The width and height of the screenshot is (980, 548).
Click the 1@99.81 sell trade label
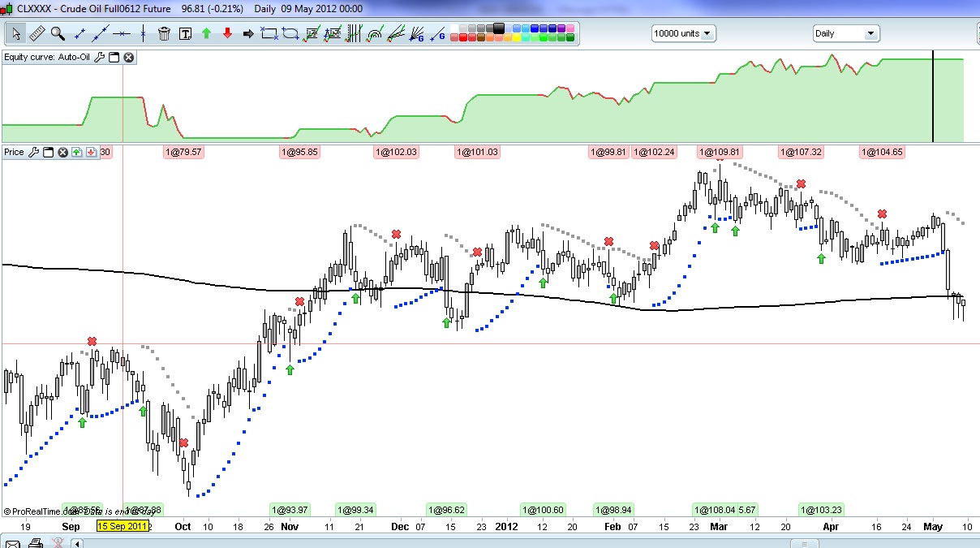pos(608,152)
